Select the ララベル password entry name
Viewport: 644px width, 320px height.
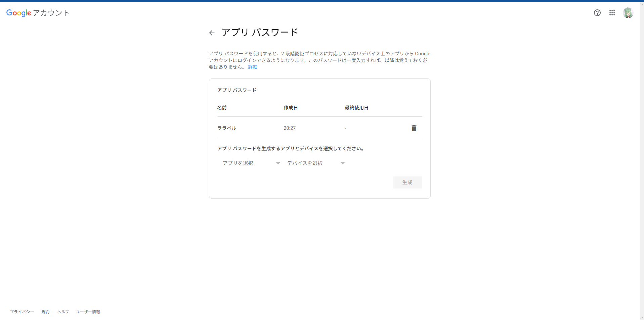tap(227, 128)
